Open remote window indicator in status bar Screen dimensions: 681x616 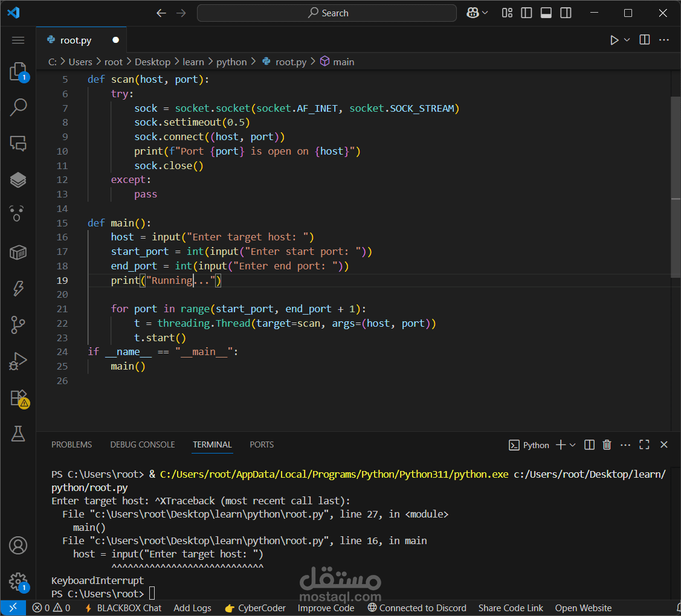(x=13, y=608)
